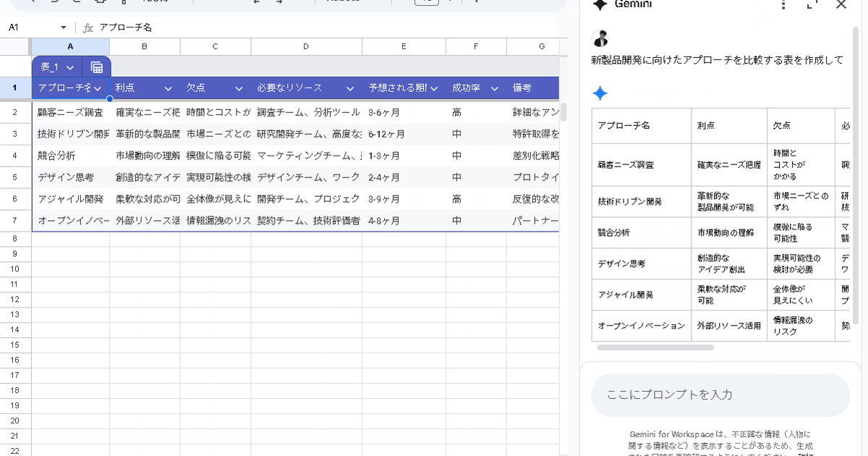Click the Gemini table horizontal scrollbar

tap(656, 347)
